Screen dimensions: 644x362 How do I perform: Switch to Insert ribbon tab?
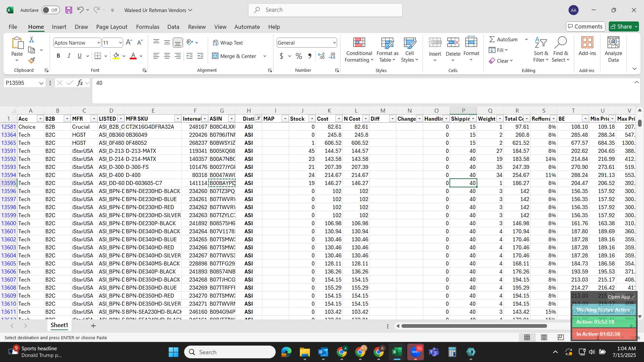tap(59, 27)
